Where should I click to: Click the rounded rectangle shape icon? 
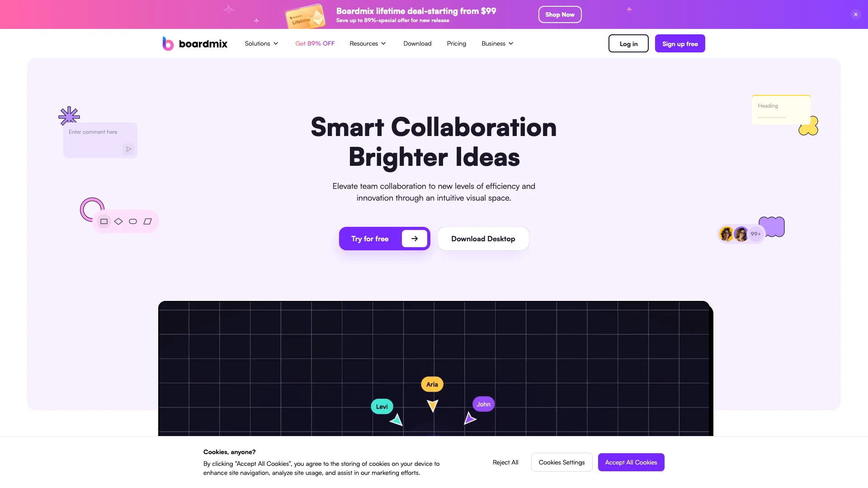(133, 221)
